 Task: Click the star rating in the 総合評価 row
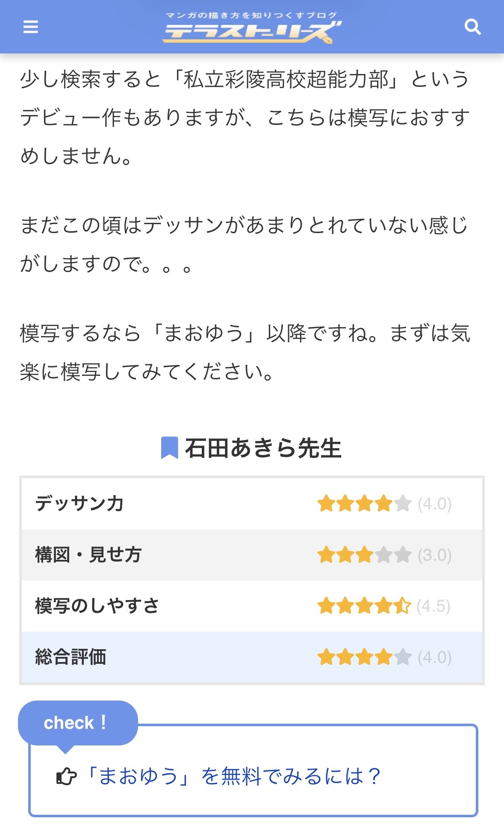[x=364, y=657]
